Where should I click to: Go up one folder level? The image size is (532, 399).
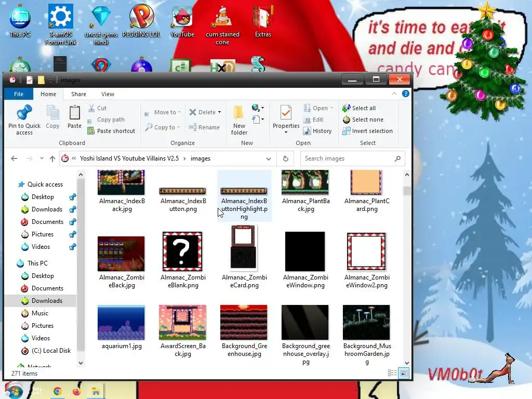click(52, 158)
